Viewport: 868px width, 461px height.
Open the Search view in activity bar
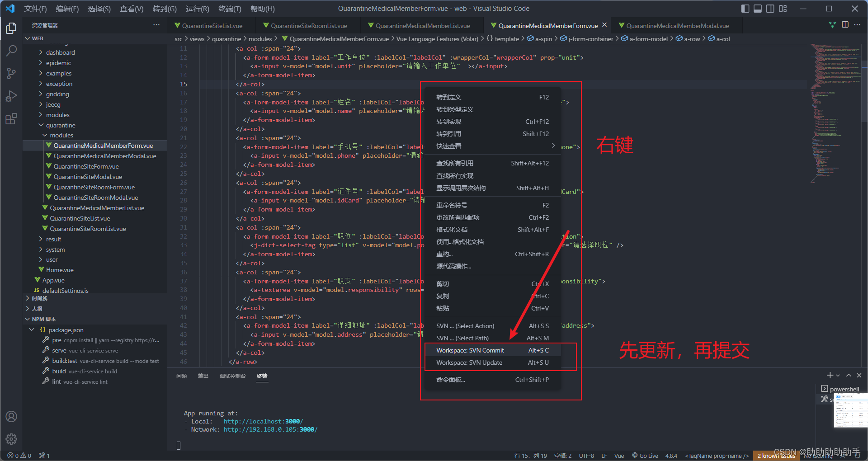11,51
